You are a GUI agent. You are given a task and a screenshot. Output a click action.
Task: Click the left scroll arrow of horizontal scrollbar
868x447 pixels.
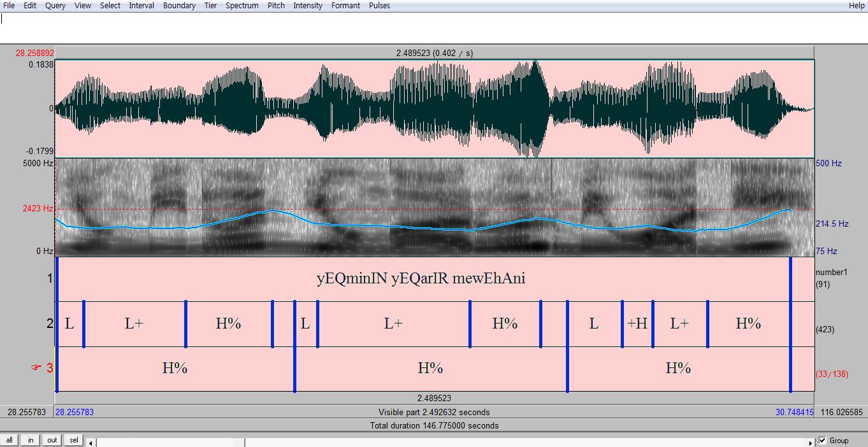pyautogui.click(x=91, y=442)
